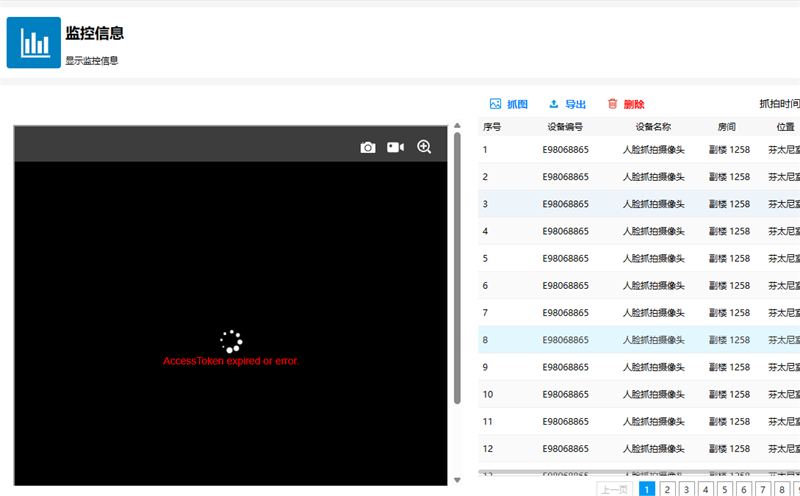Select page 7 in the pager
This screenshot has width=800, height=496.
763,489
